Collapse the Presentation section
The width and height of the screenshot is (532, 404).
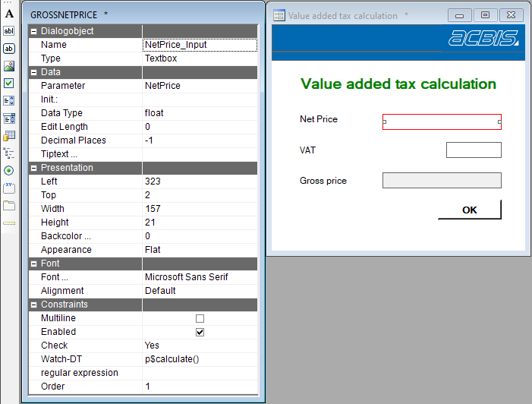point(33,168)
